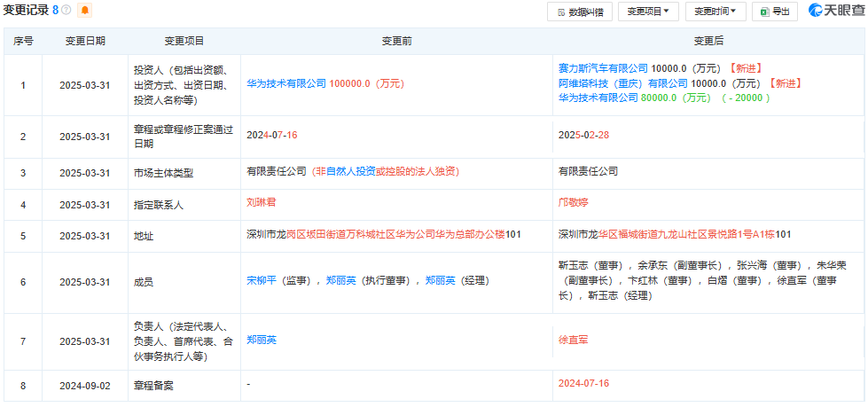Click 章程或章程修正案通过日期 cell

(x=184, y=137)
